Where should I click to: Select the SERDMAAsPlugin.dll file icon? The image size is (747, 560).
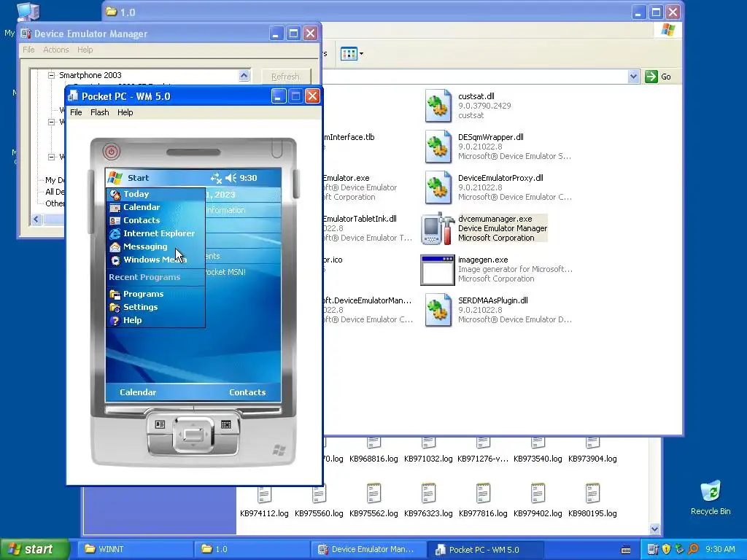(x=438, y=311)
